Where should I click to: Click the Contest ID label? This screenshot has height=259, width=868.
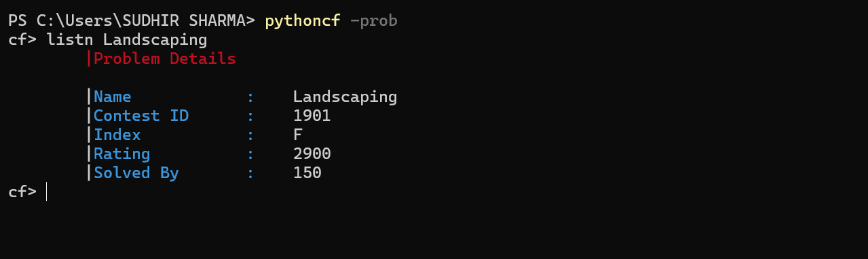point(140,116)
